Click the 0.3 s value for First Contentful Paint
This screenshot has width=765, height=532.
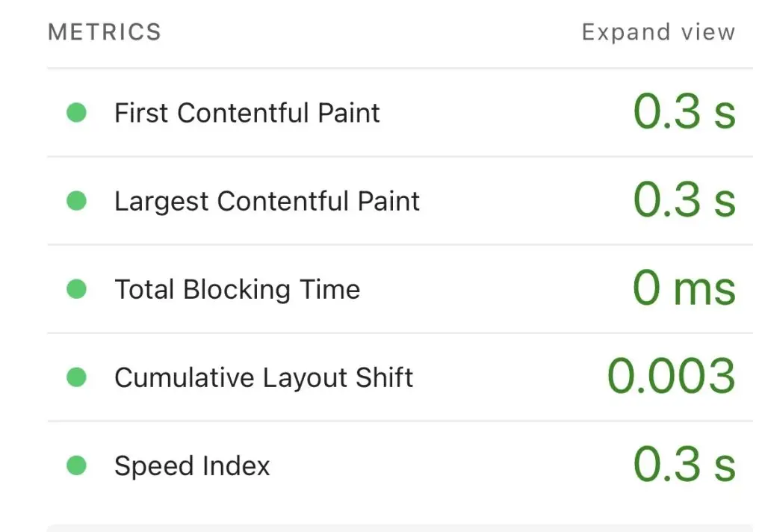coord(685,113)
